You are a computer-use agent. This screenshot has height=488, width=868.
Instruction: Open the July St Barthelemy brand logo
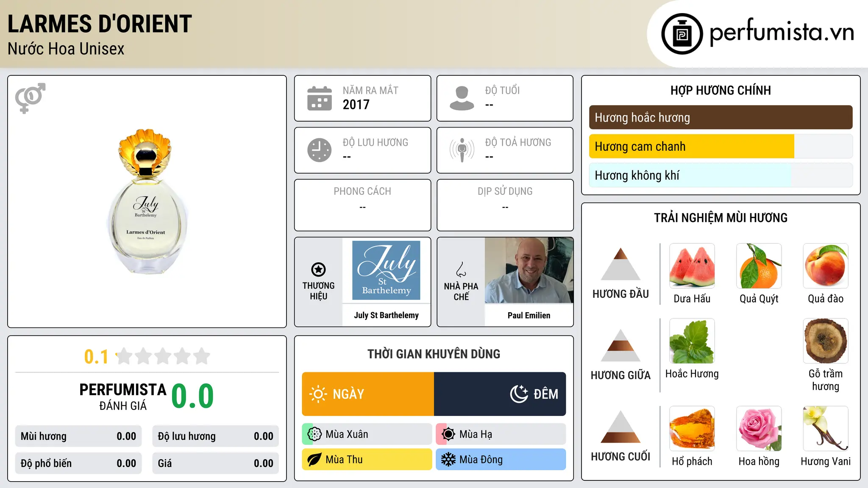386,270
